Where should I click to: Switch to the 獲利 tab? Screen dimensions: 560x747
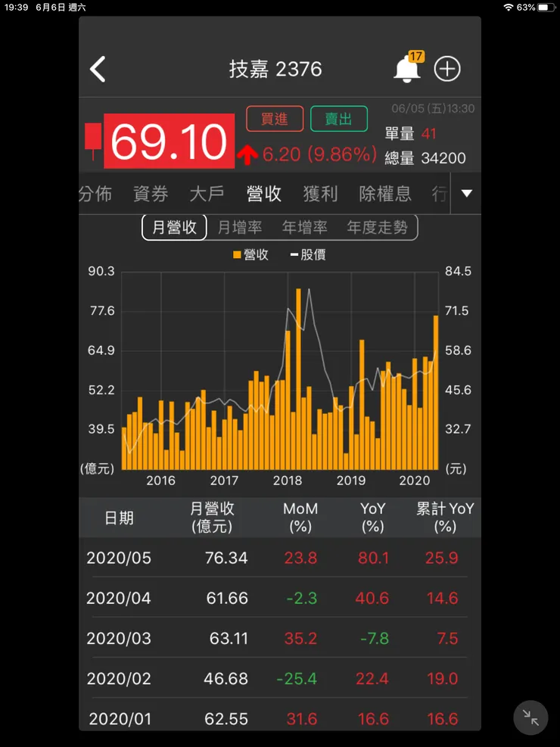click(320, 194)
